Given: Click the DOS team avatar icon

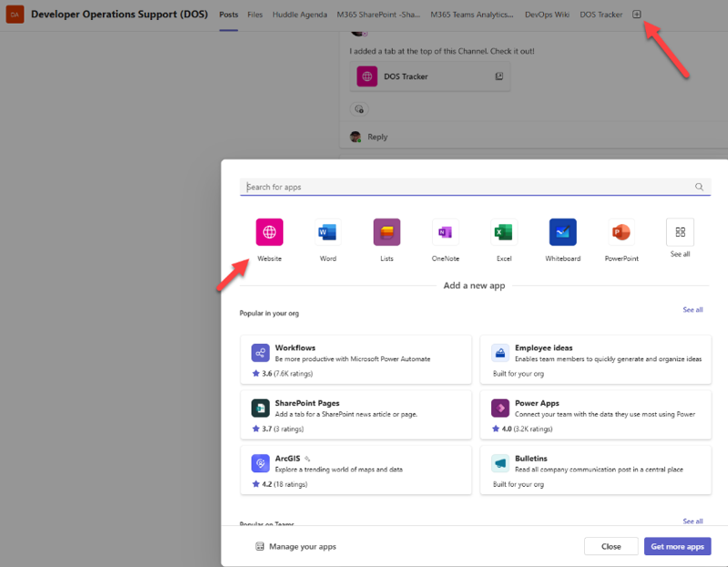Looking at the screenshot, I should (15, 15).
